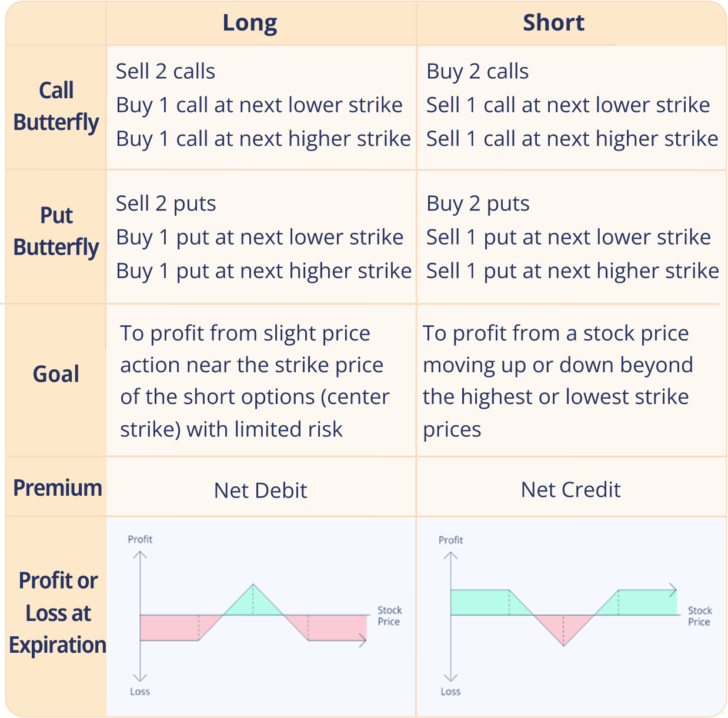Click the Profit or Loss at Expiration label
Image resolution: width=728 pixels, height=718 pixels.
click(x=58, y=613)
